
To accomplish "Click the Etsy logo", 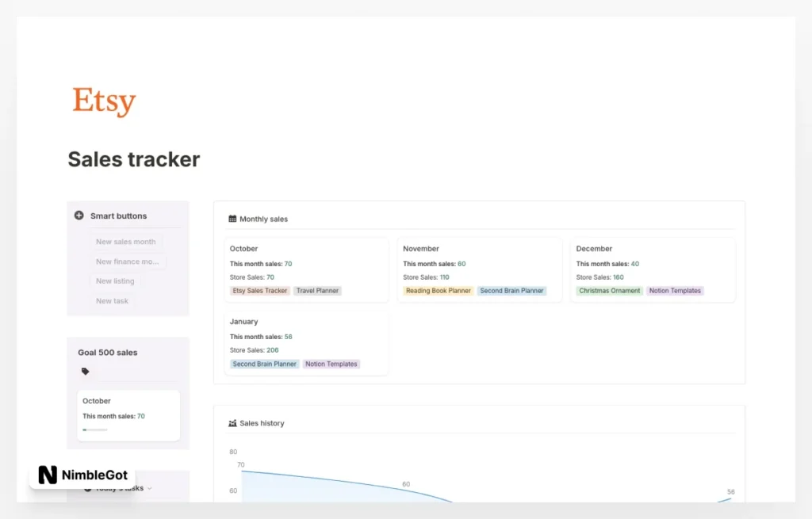I will point(103,100).
